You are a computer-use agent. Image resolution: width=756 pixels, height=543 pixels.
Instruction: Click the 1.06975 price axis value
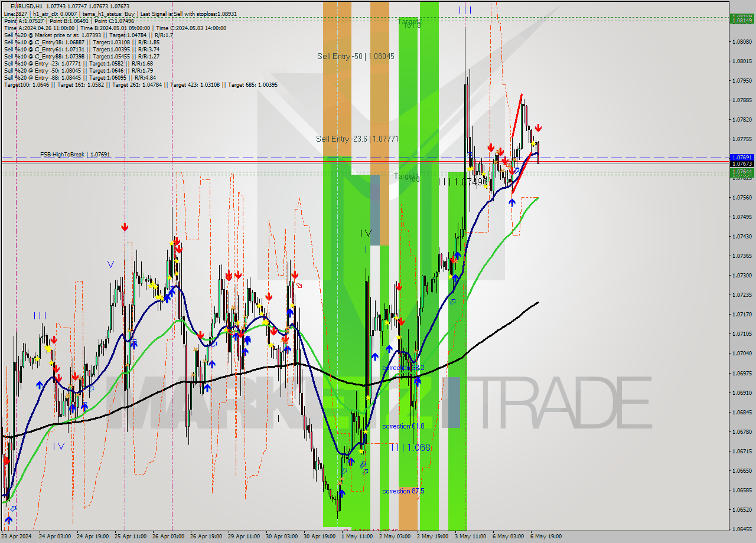pos(742,373)
